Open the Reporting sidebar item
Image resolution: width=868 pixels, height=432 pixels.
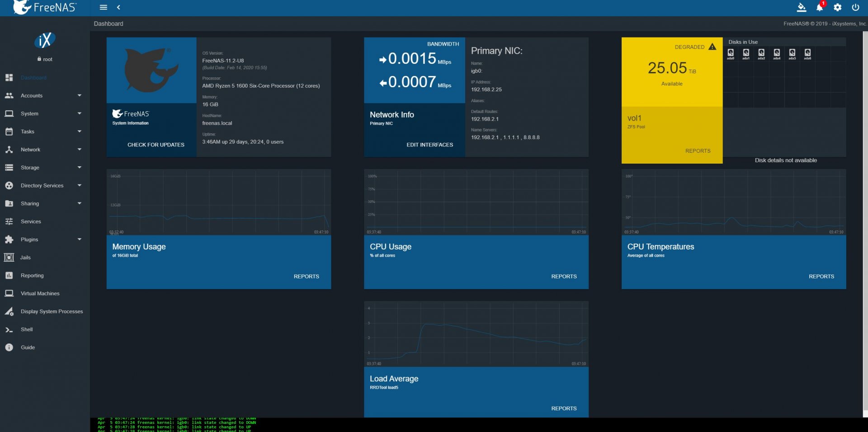pyautogui.click(x=45, y=276)
